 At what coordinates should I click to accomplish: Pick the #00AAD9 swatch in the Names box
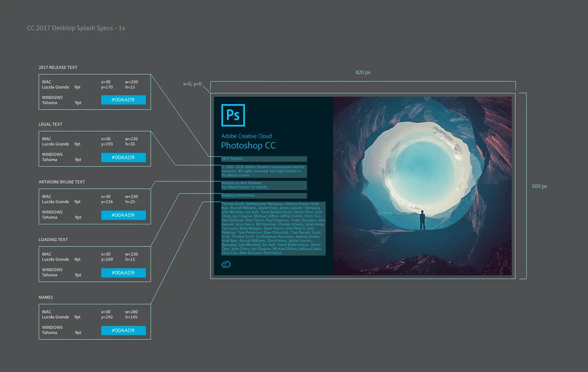(x=124, y=330)
